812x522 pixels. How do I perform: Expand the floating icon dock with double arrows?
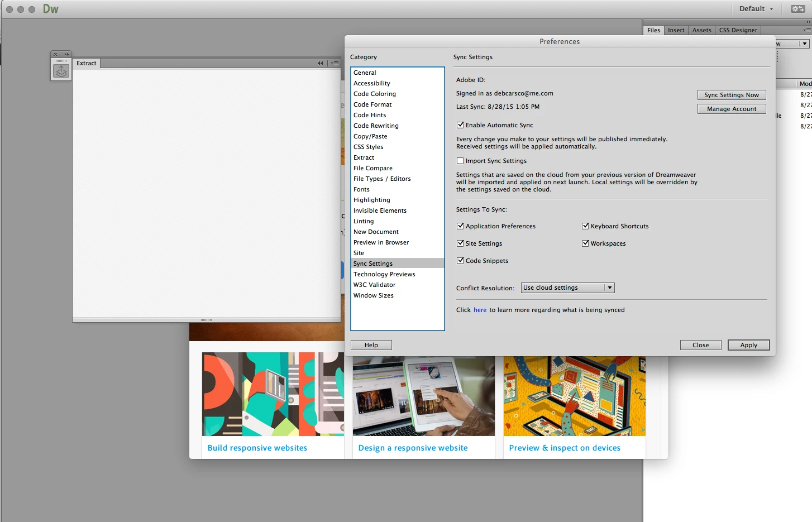pos(66,54)
